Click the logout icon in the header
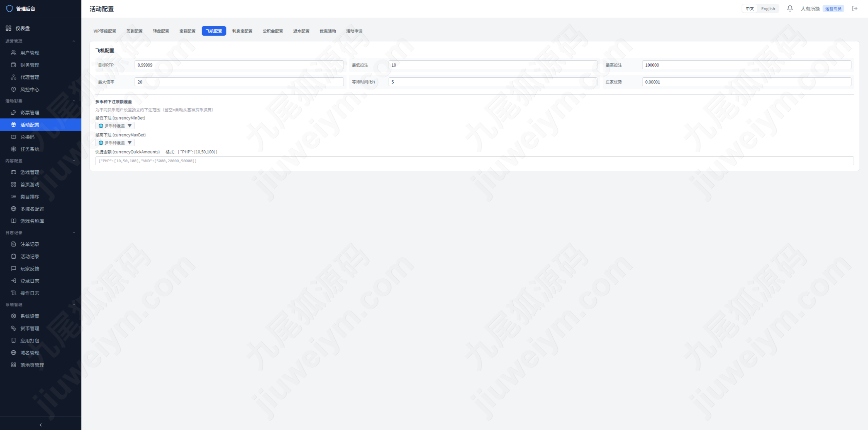 pos(855,8)
